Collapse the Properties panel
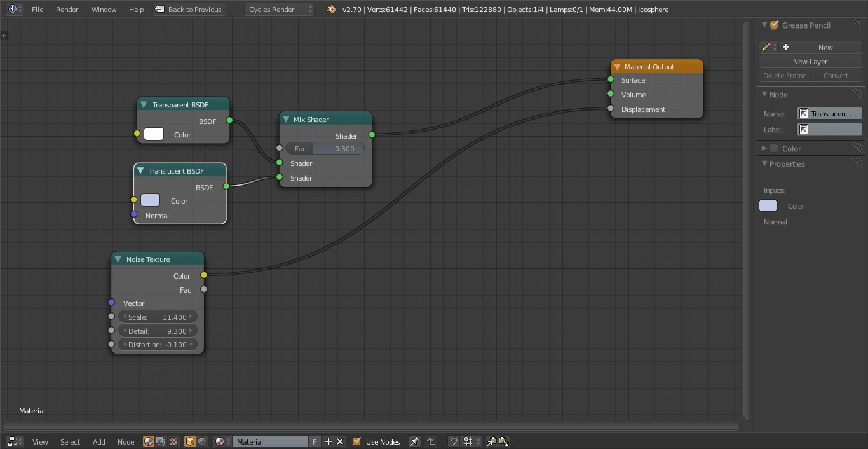Image resolution: width=868 pixels, height=449 pixels. [764, 163]
